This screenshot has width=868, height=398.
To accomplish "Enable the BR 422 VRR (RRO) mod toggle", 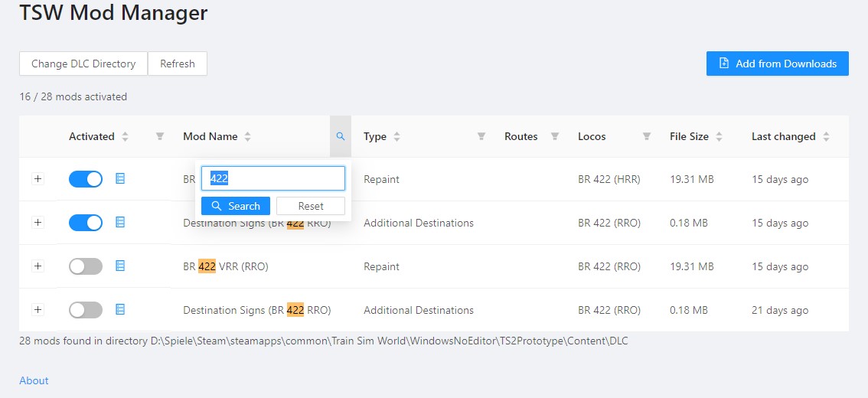I will pos(86,266).
